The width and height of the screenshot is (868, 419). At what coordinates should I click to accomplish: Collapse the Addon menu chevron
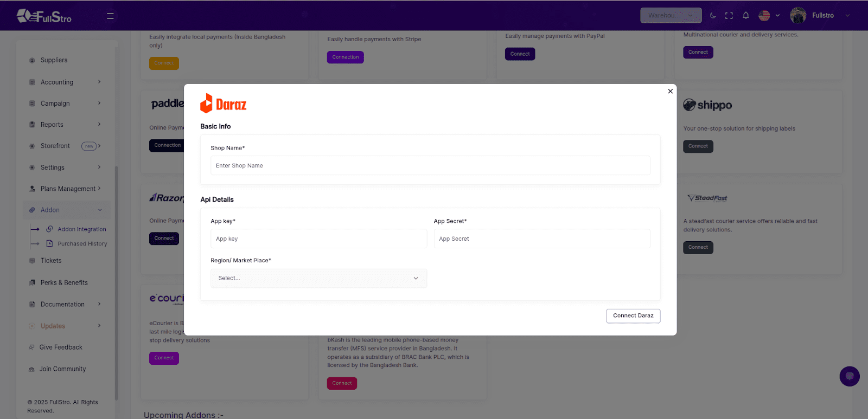tap(100, 210)
